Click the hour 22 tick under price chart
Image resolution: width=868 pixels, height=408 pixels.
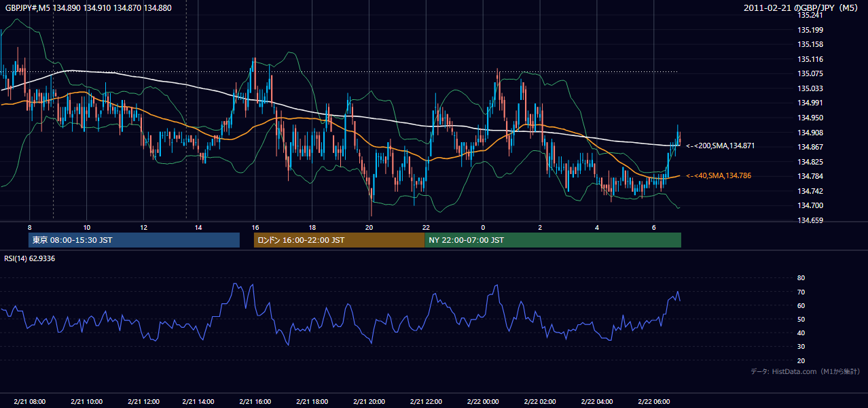(426, 227)
